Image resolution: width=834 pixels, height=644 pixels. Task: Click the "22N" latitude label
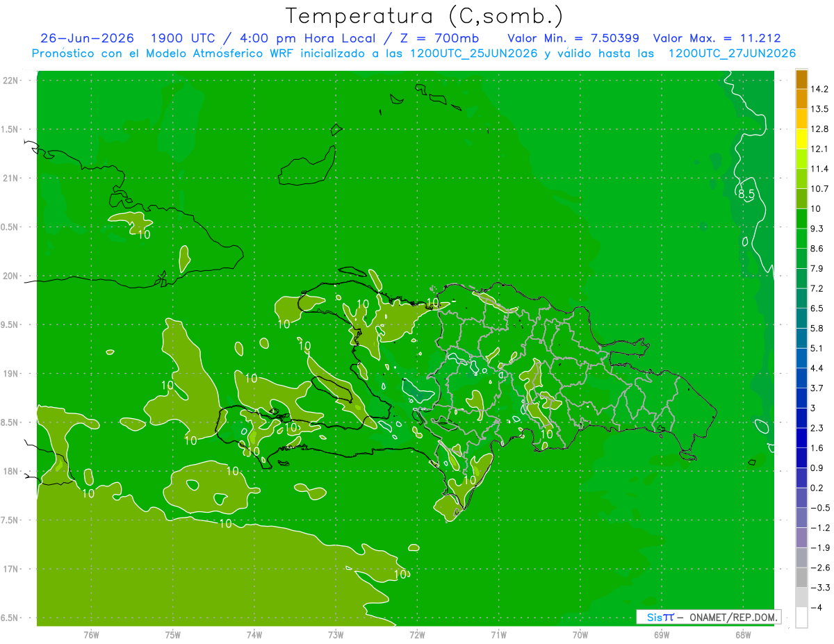[11, 81]
